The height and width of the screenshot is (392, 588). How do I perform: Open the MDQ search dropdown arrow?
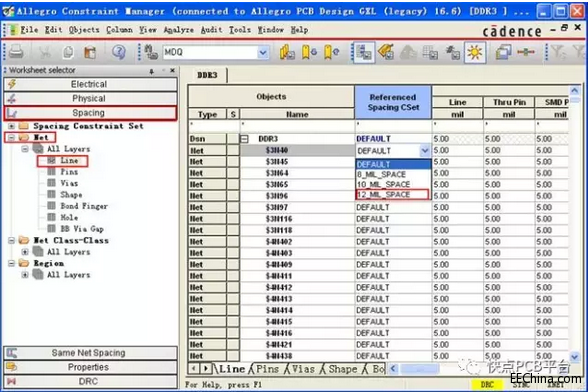(263, 53)
